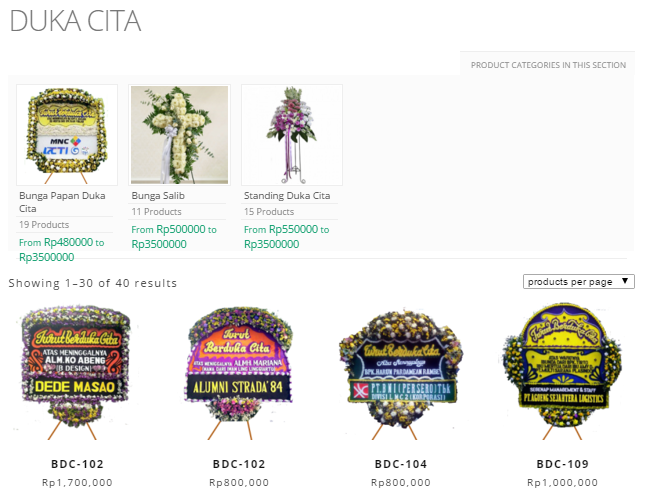Image resolution: width=645 pixels, height=493 pixels.
Task: Click the DUKA CITA page heading
Action: [75, 21]
